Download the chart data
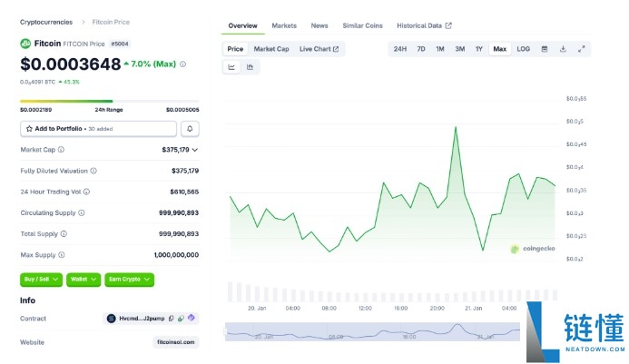This screenshot has height=364, width=629. click(563, 49)
